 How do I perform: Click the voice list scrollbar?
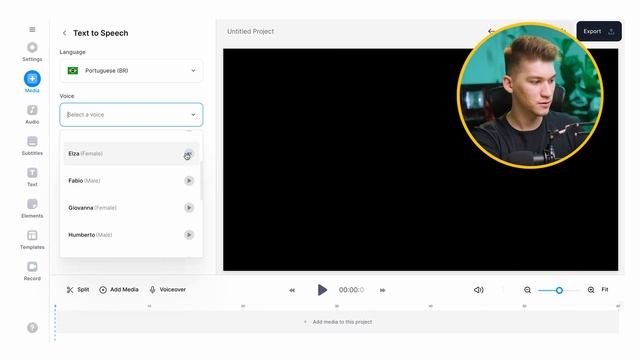(201, 180)
